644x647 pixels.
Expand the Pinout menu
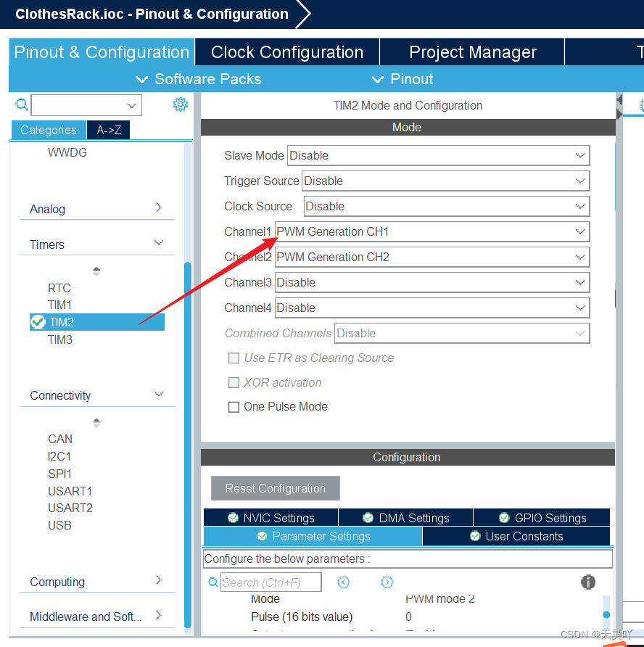[x=402, y=79]
